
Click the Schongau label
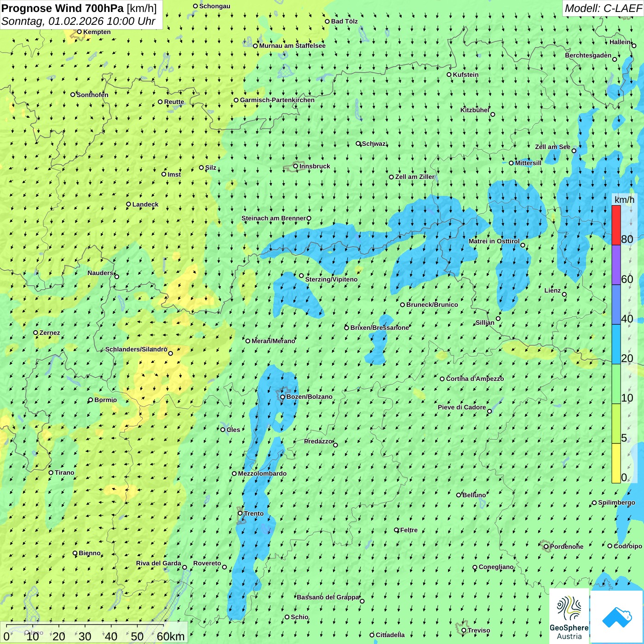215,6
